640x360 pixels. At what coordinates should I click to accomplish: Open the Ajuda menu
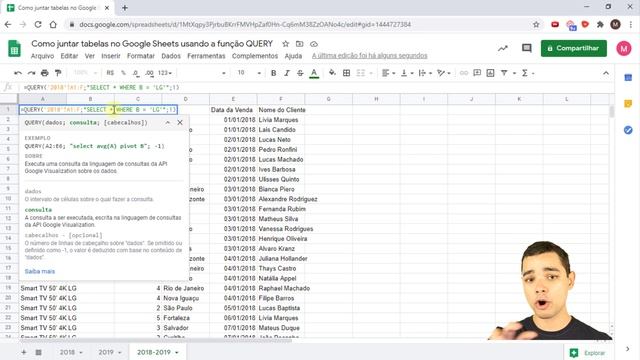coord(293,56)
